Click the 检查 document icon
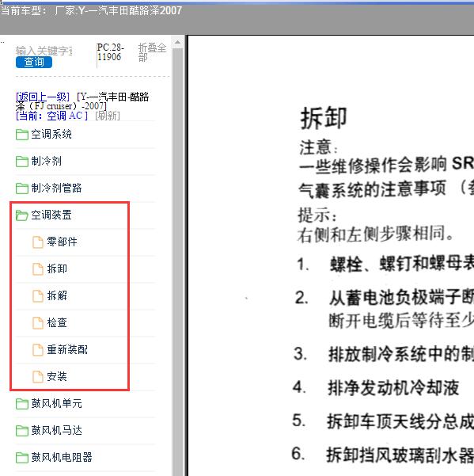Screen dimensions: 474x476 tap(38, 322)
